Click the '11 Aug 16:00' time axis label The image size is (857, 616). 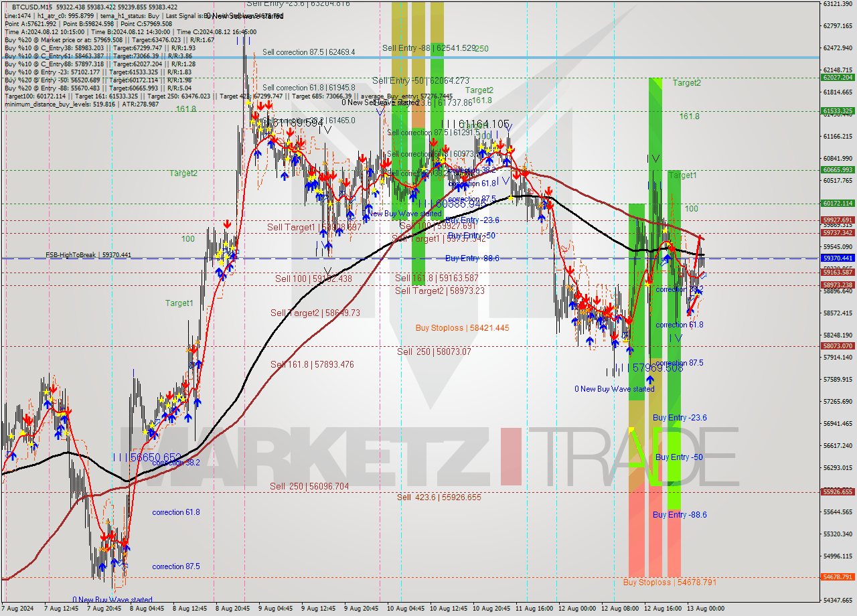pyautogui.click(x=534, y=609)
